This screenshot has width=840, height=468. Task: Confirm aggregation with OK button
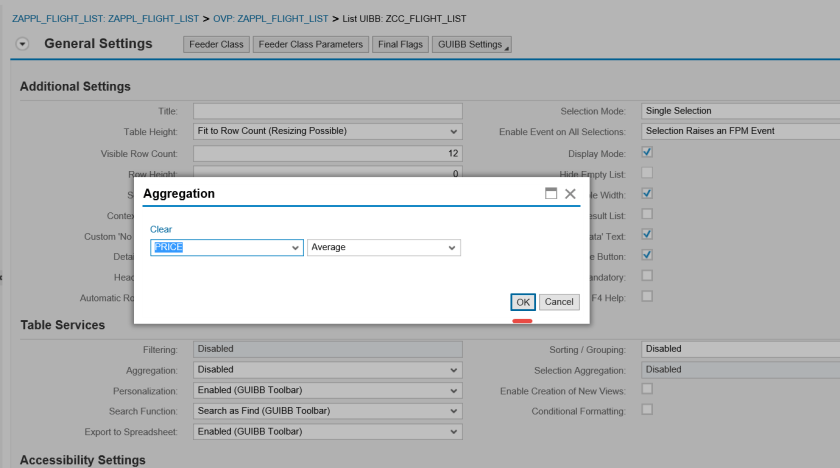tap(523, 302)
